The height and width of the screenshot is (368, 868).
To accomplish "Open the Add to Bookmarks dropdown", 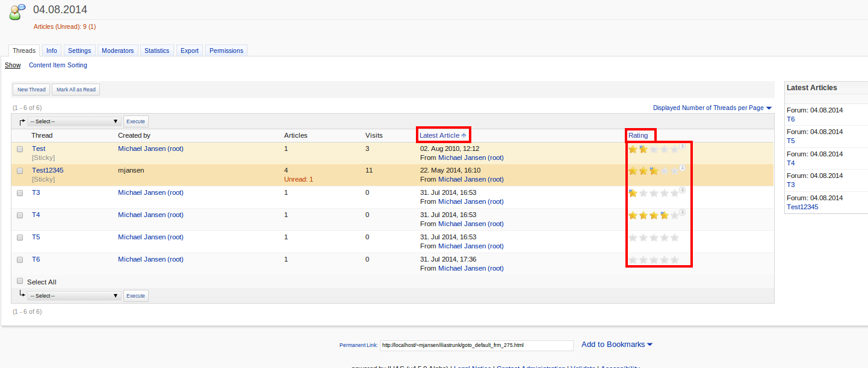I will (x=617, y=345).
